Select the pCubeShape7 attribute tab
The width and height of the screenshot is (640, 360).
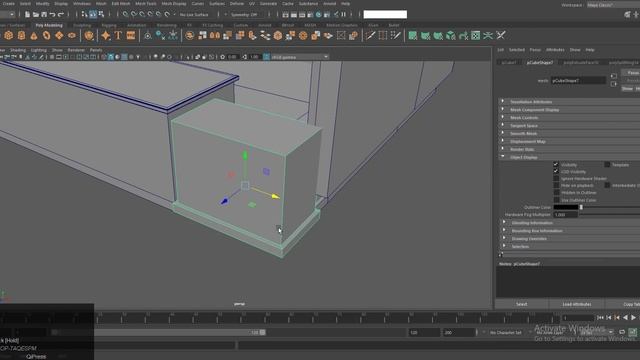(540, 62)
